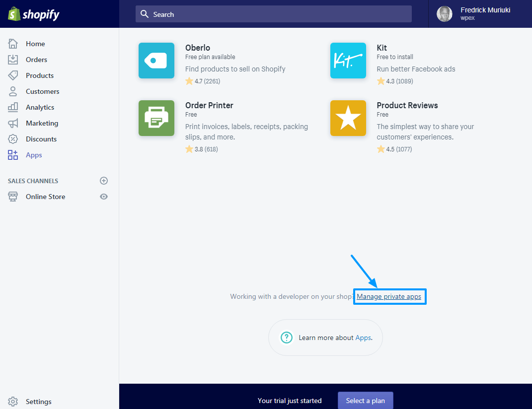Select Discounts in the sidebar

click(x=41, y=139)
